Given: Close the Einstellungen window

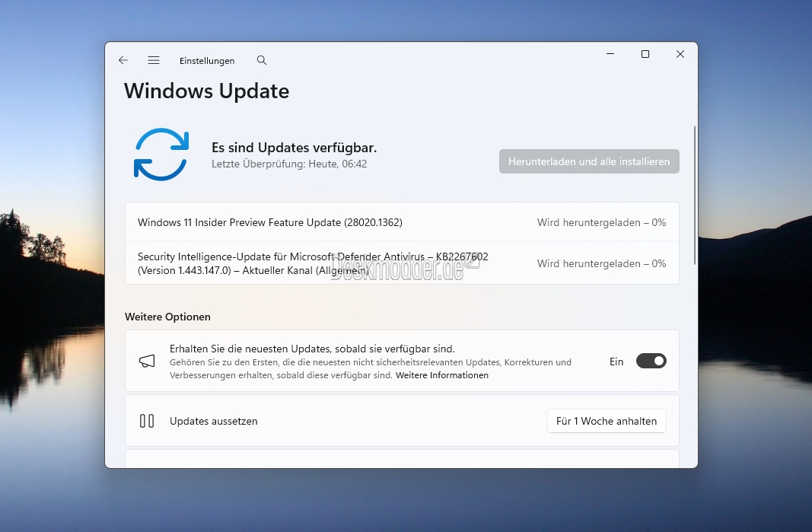Looking at the screenshot, I should click(x=680, y=54).
